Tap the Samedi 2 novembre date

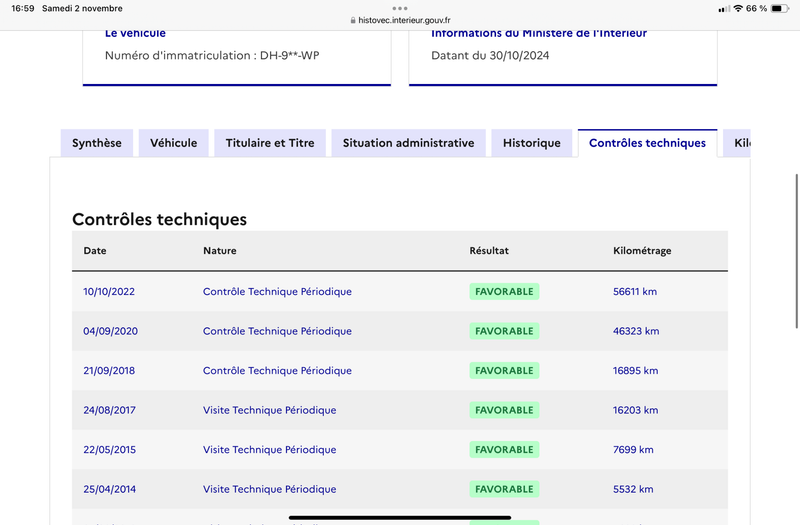pos(82,8)
